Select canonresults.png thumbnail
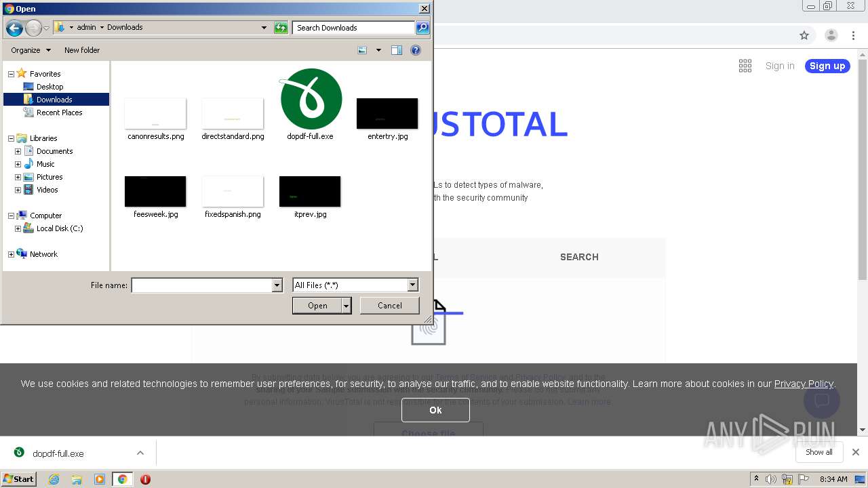The height and width of the screenshot is (488, 868). point(155,113)
